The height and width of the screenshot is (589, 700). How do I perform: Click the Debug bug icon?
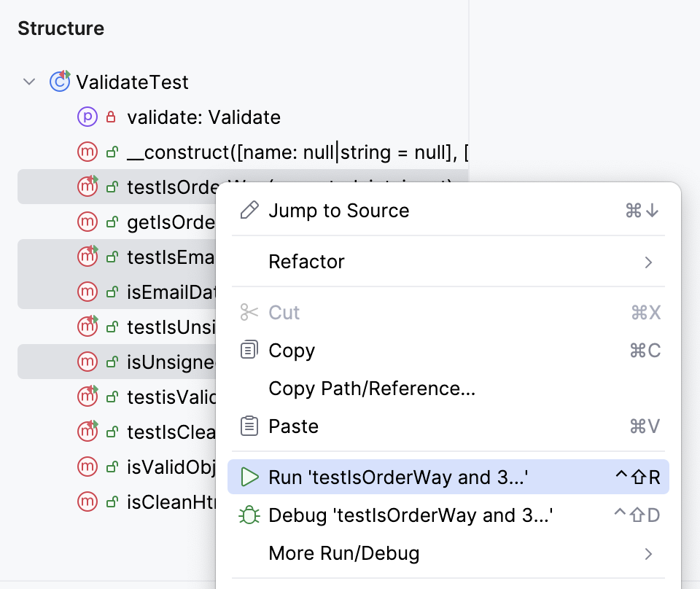249,515
